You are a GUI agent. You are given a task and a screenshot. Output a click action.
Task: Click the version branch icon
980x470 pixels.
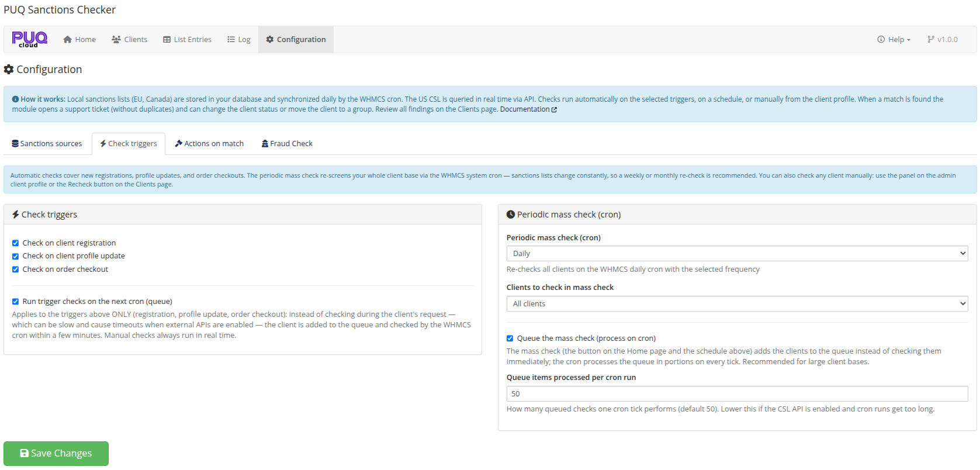(930, 39)
